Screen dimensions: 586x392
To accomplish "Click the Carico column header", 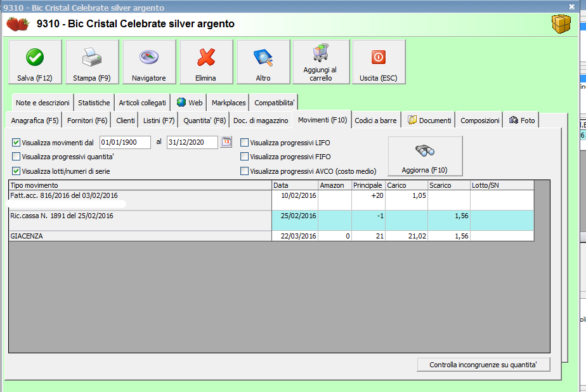I will [x=407, y=185].
